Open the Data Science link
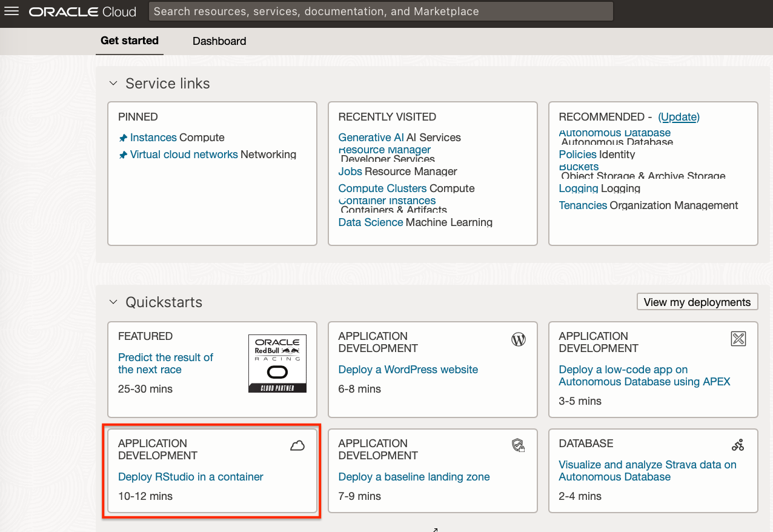 (371, 222)
